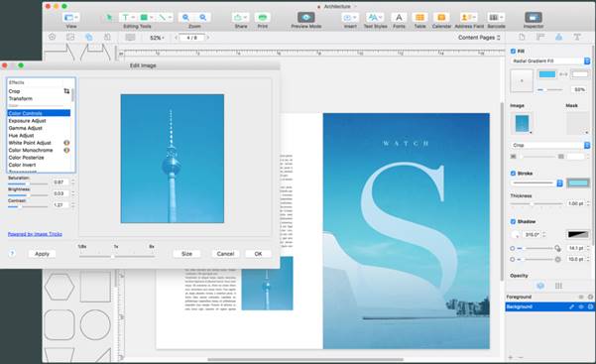
Task: Switch to geometry inspector tab
Action: [540, 37]
